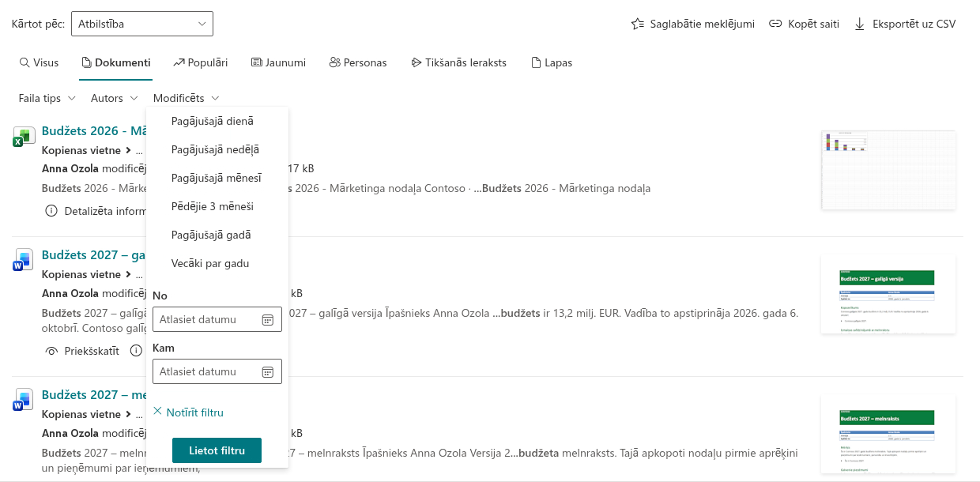
Task: Click the Personas people icon
Action: pos(334,62)
